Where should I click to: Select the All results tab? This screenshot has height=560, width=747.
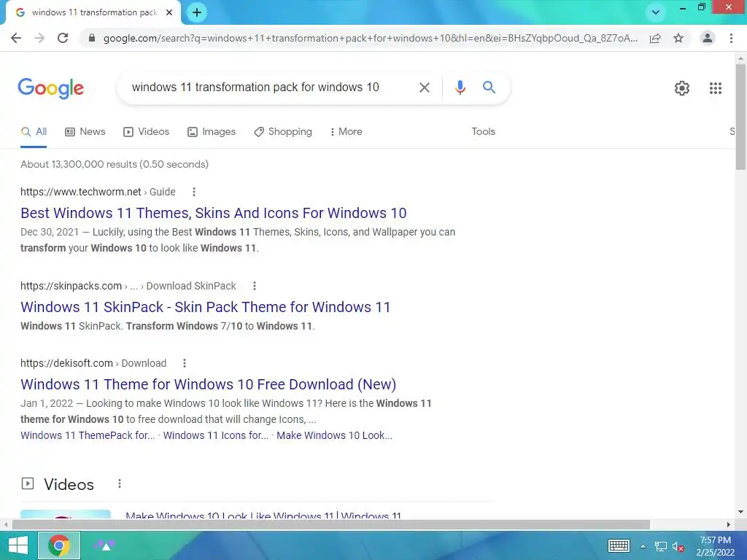pos(34,131)
